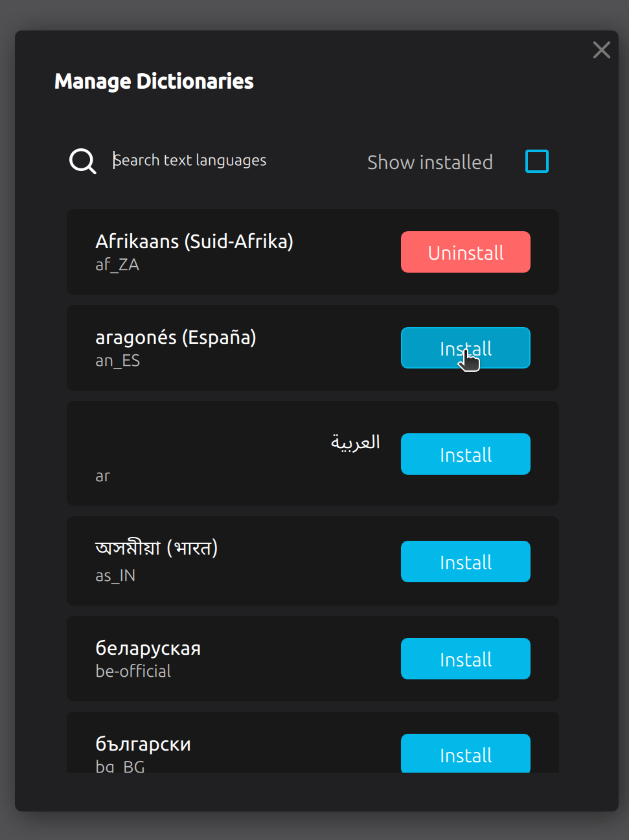Viewport: 629px width, 840px height.
Task: Click the অসমীয়া (ভারত) language name
Action: point(156,549)
